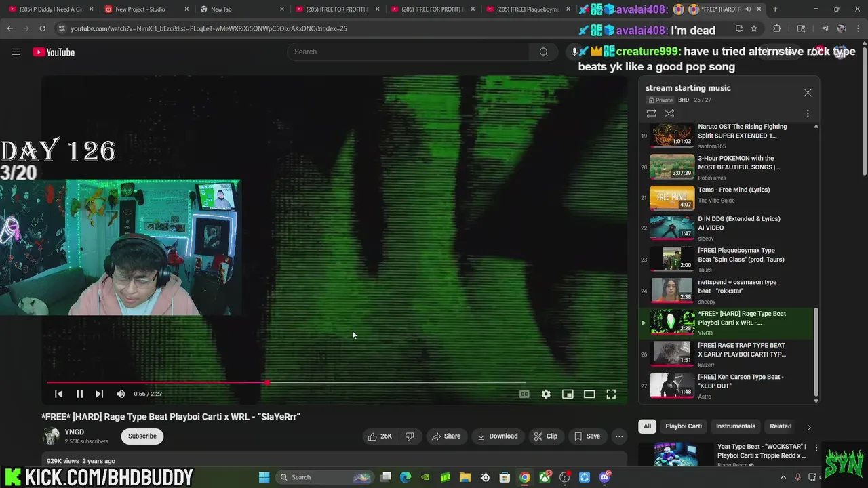Create a clip with Clip button
This screenshot has height=488, width=868.
[x=545, y=436]
